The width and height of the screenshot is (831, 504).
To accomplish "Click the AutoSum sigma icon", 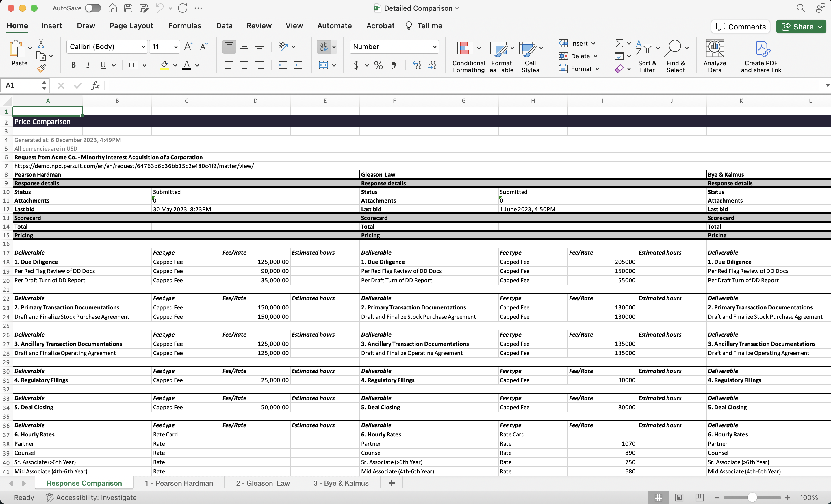I will 619,43.
